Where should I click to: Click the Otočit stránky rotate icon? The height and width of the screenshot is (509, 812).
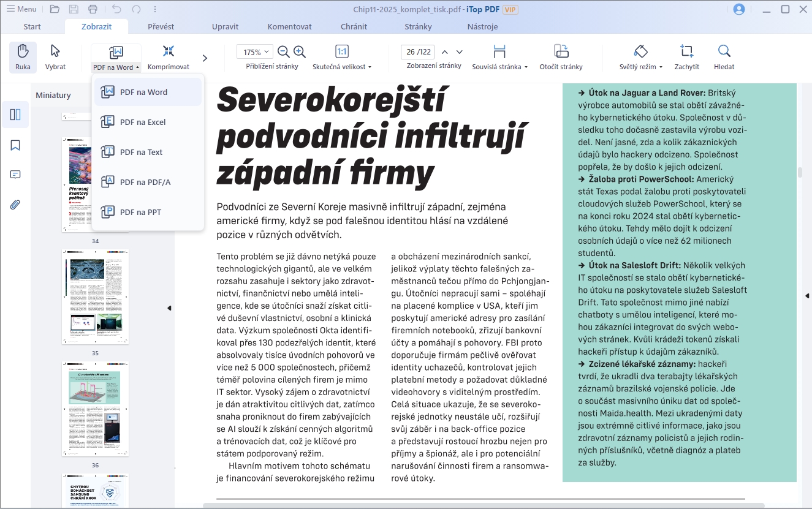561,52
